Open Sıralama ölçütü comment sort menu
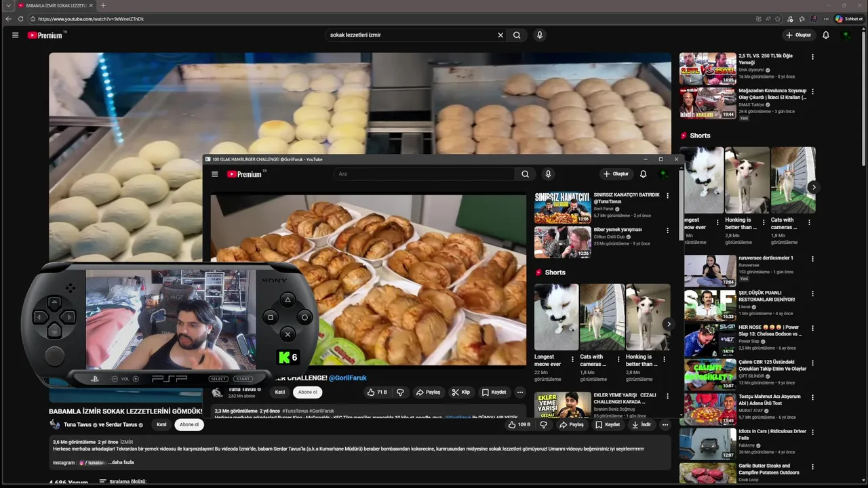This screenshot has width=868, height=488. tap(123, 482)
